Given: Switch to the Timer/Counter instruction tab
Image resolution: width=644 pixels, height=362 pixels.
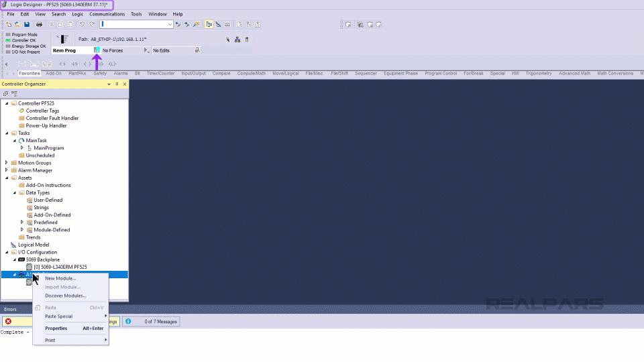Looking at the screenshot, I should pyautogui.click(x=160, y=74).
